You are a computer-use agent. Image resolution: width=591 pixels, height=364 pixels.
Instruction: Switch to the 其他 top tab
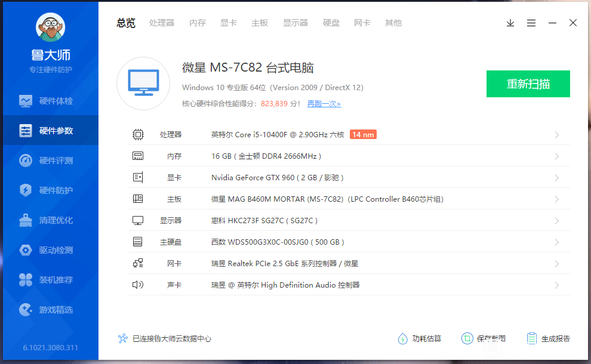[393, 23]
